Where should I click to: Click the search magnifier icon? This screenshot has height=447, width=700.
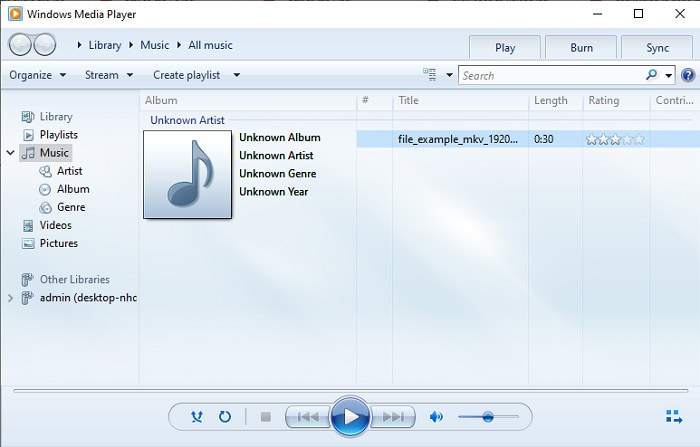651,75
